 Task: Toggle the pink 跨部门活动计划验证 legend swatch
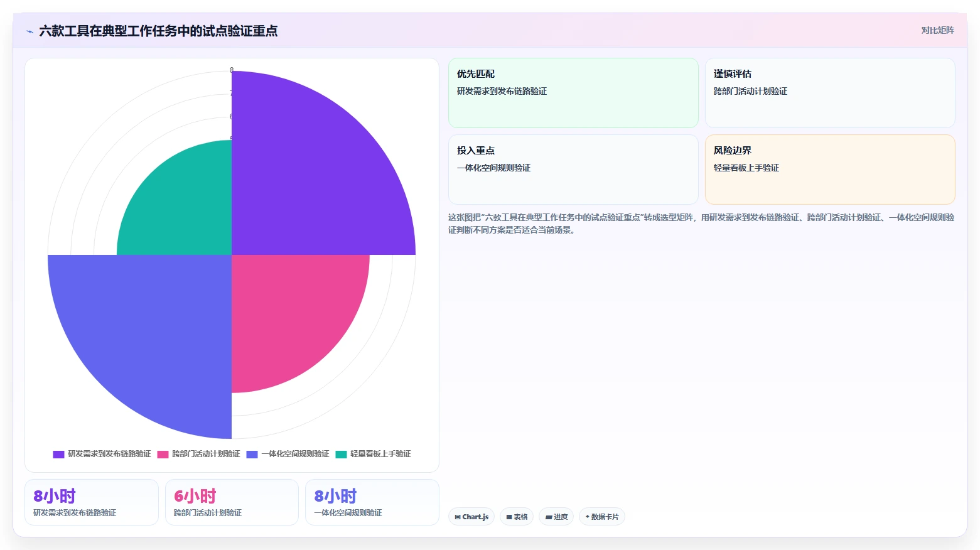click(x=163, y=454)
